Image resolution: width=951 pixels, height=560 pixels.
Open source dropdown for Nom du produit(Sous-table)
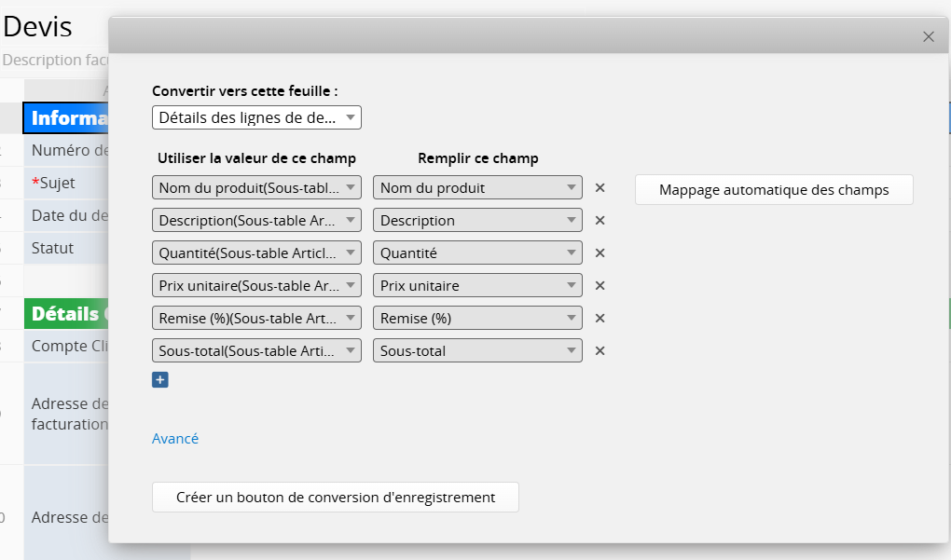pyautogui.click(x=256, y=188)
